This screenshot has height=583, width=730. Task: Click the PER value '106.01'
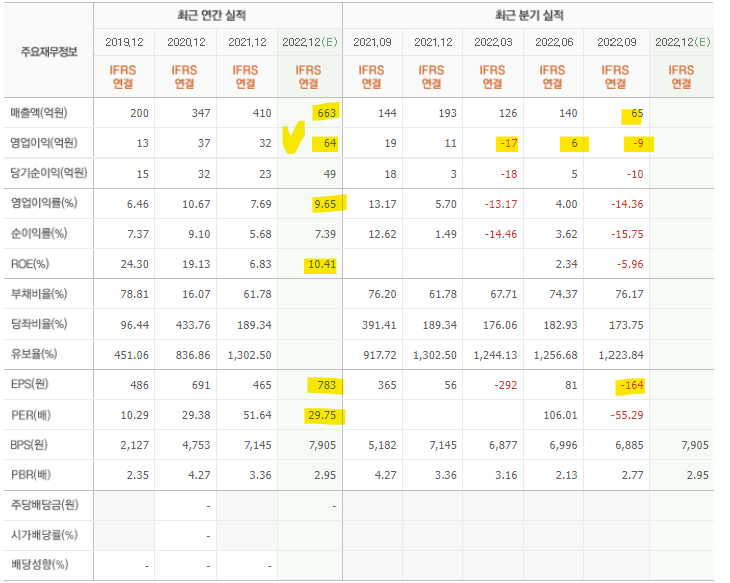[560, 415]
